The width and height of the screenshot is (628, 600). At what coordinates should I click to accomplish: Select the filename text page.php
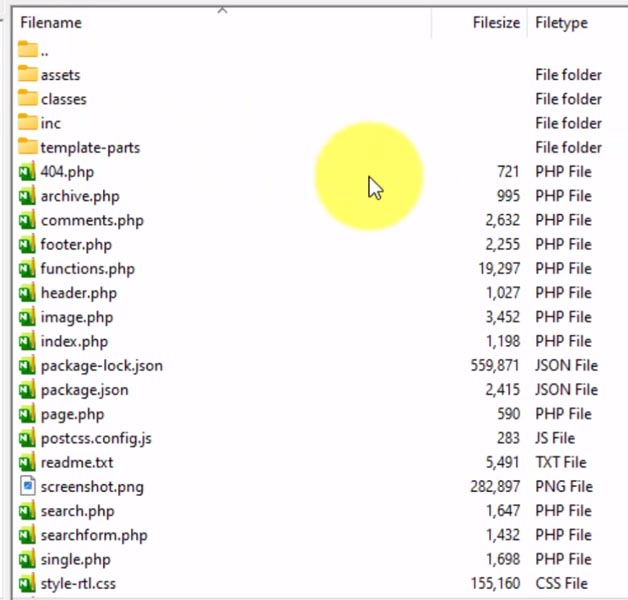click(x=72, y=415)
